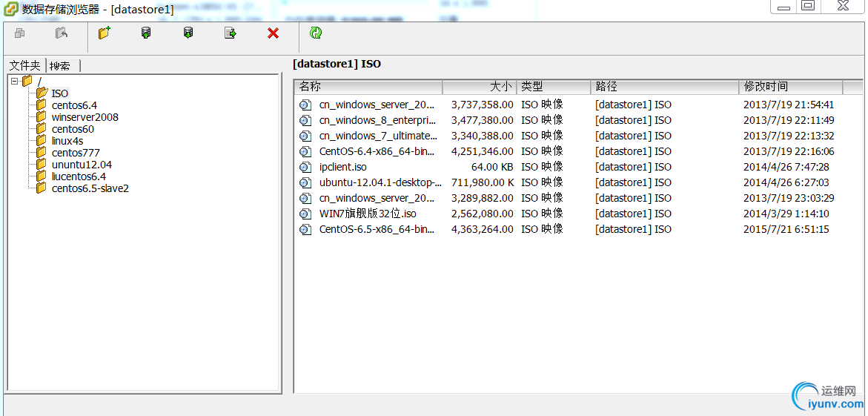Click the date 2014/4/26 6:27:03
Screen dimensions: 868x416
(x=786, y=182)
